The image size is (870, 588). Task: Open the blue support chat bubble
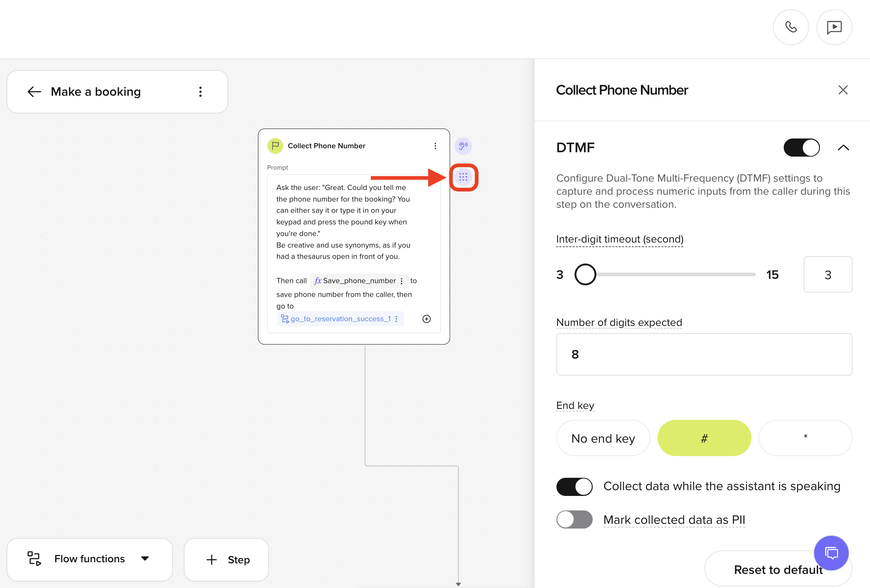[x=831, y=553]
